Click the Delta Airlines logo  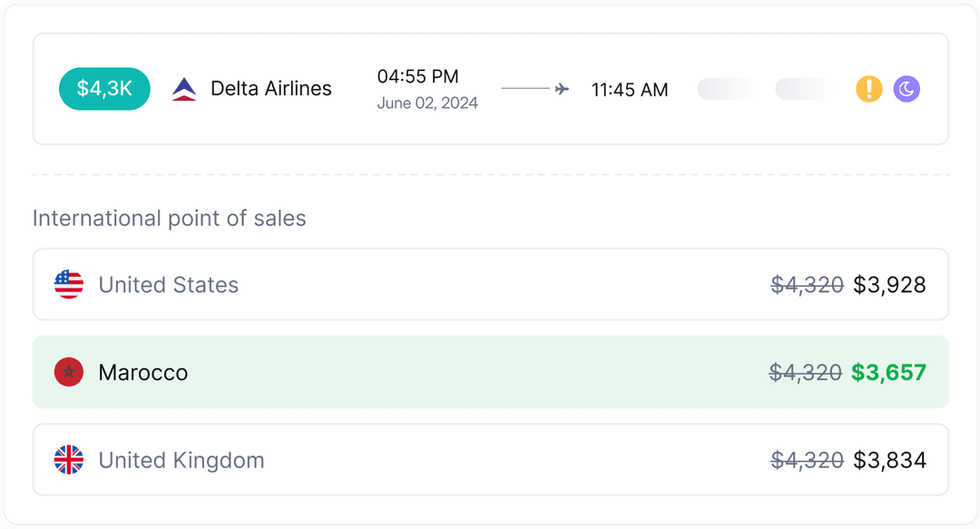[x=184, y=88]
